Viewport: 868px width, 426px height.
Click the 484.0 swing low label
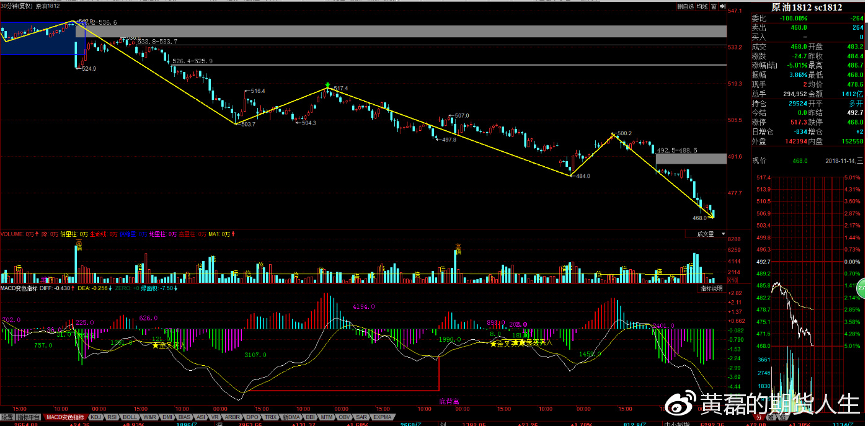tap(582, 176)
